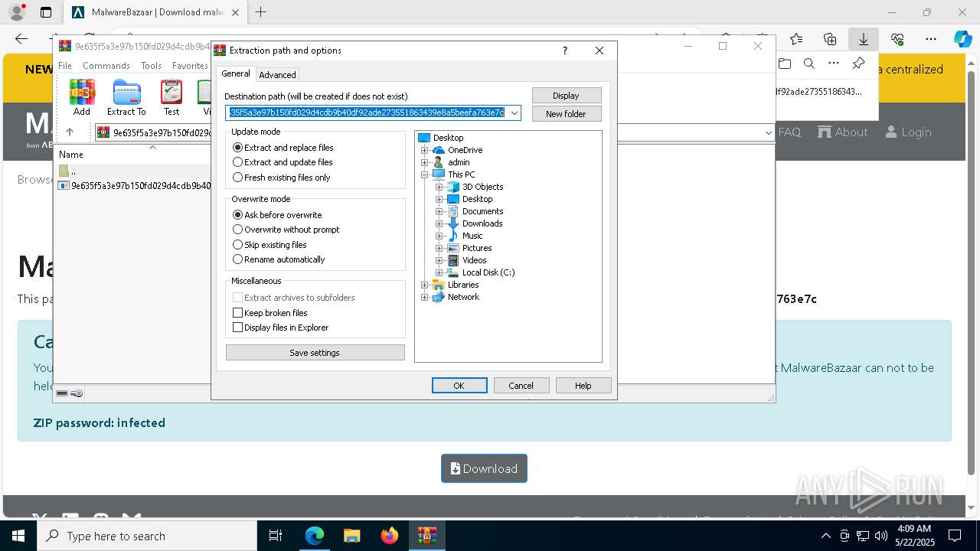
Task: Open the About link on MalwareBazaar
Action: (x=843, y=132)
